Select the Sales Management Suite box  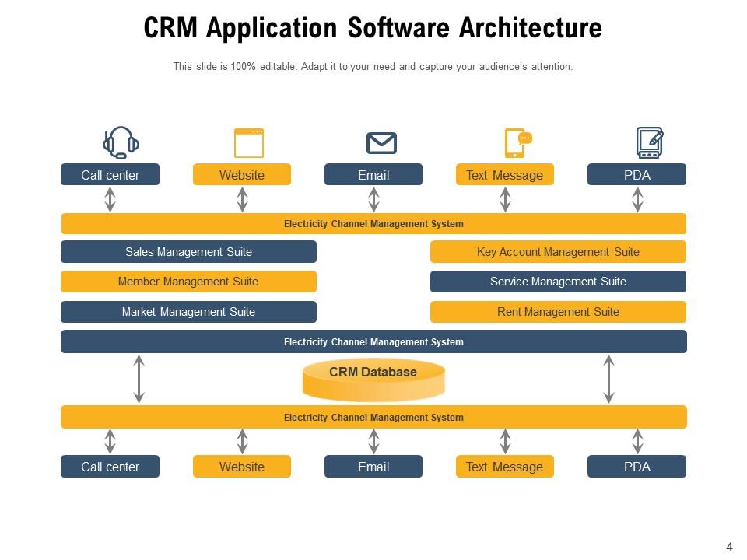coord(188,251)
